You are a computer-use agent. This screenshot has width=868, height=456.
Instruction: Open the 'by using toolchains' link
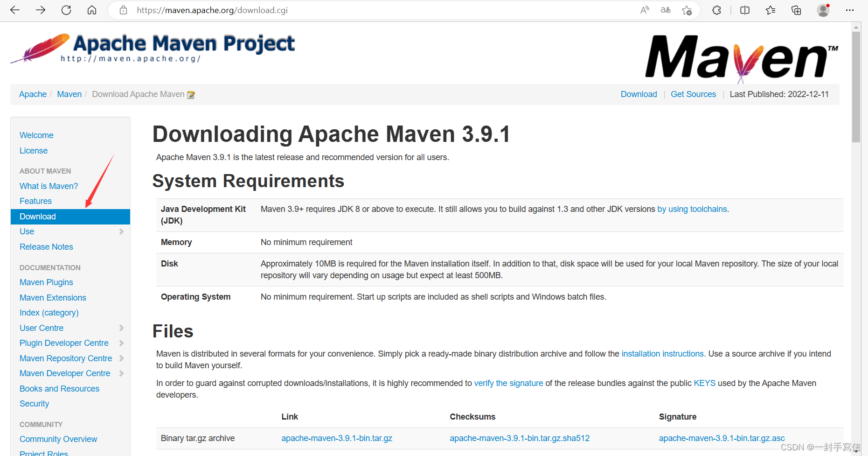pos(692,209)
